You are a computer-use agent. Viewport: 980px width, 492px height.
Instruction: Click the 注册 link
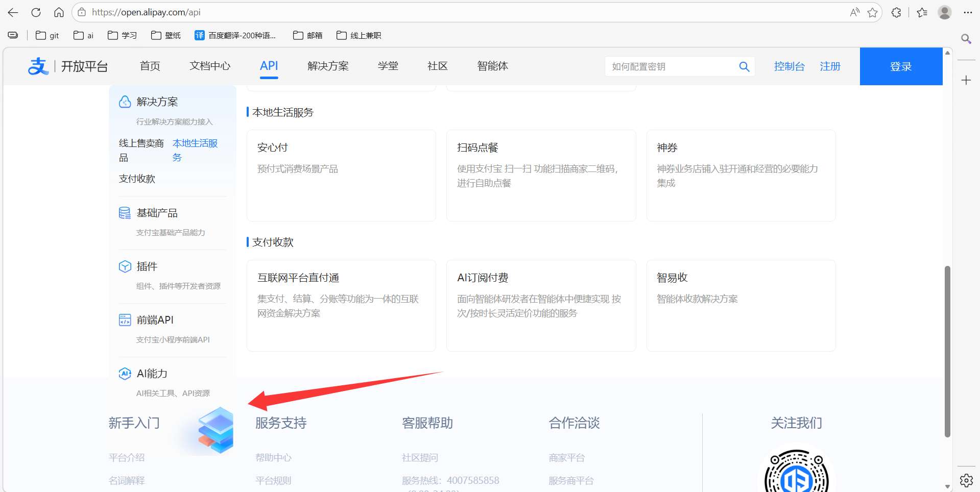(x=830, y=66)
